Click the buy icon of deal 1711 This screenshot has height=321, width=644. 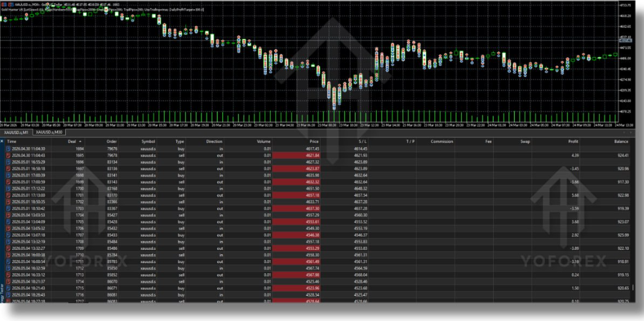8,261
